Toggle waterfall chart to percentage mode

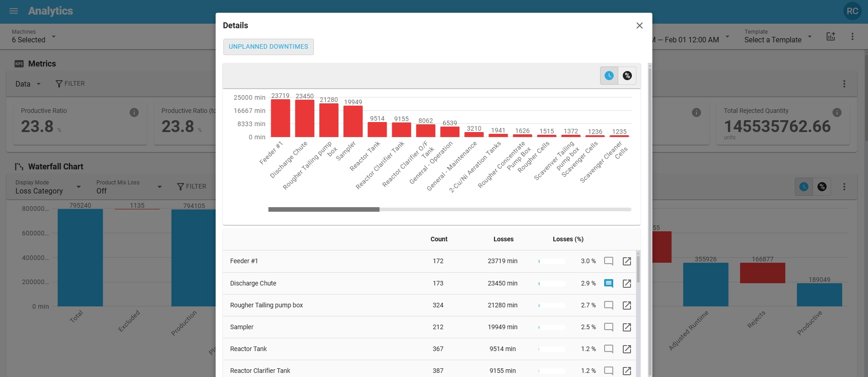(822, 187)
